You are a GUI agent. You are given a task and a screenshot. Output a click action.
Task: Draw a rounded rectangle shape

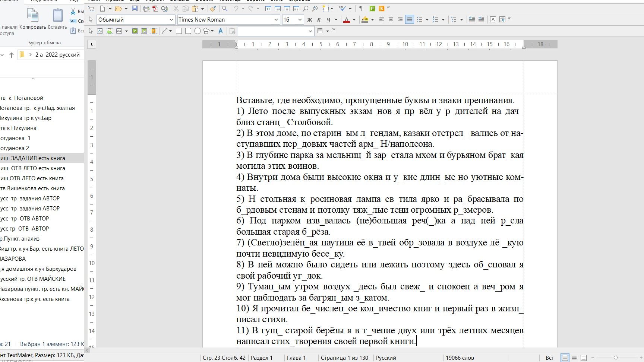click(188, 31)
